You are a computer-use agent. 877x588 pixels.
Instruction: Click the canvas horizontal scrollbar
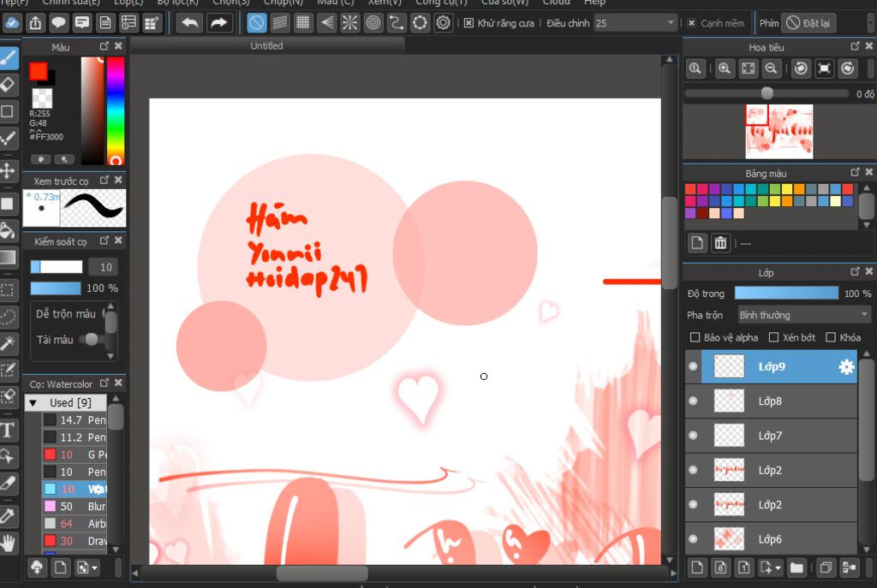(x=322, y=573)
